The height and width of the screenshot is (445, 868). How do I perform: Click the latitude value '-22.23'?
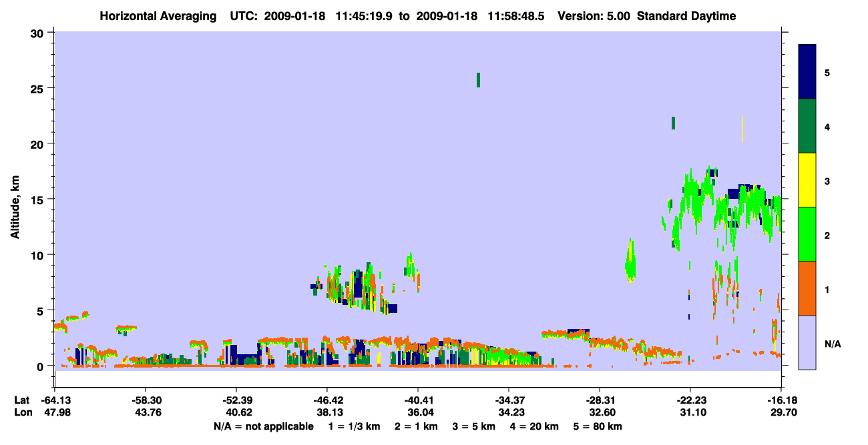690,400
